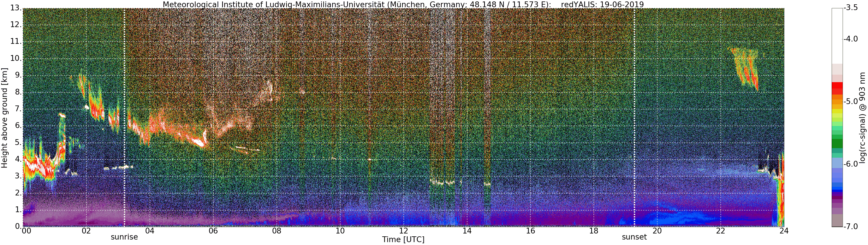Image resolution: width=868 pixels, height=245 pixels.
Task: Click the height tick label '0.'
Action: (18, 226)
